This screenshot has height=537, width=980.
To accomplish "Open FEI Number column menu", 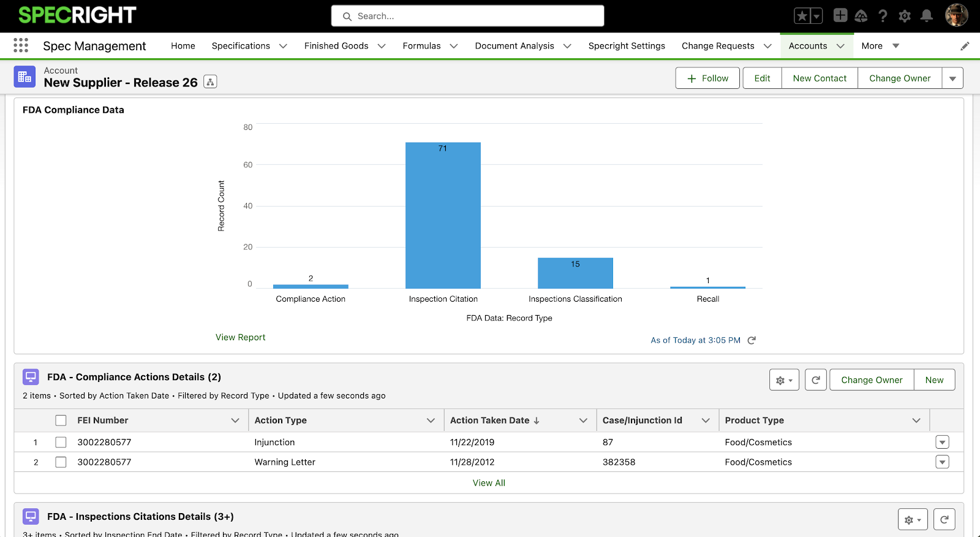I will [235, 421].
